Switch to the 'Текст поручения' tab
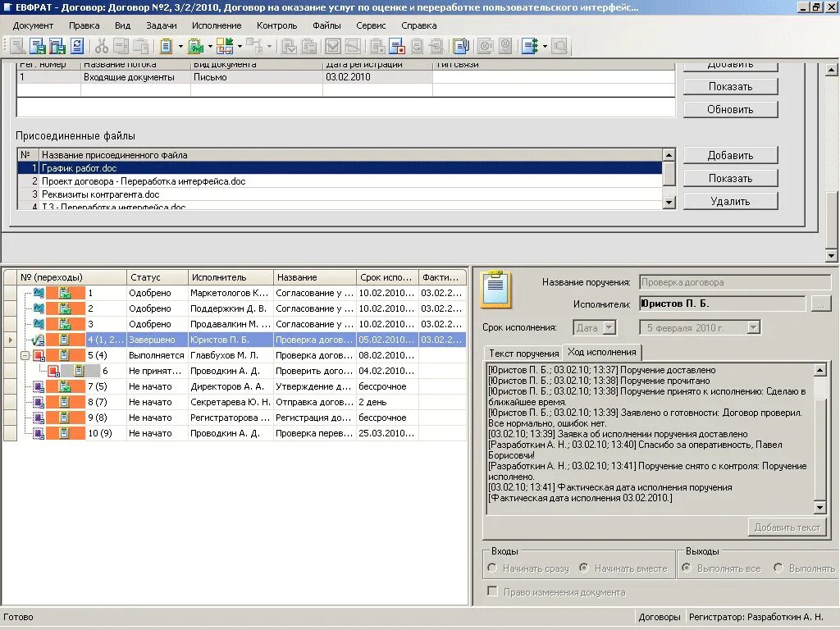 coord(523,353)
